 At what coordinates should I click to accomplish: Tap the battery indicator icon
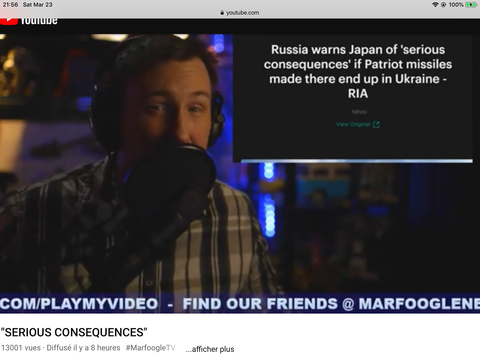[471, 5]
